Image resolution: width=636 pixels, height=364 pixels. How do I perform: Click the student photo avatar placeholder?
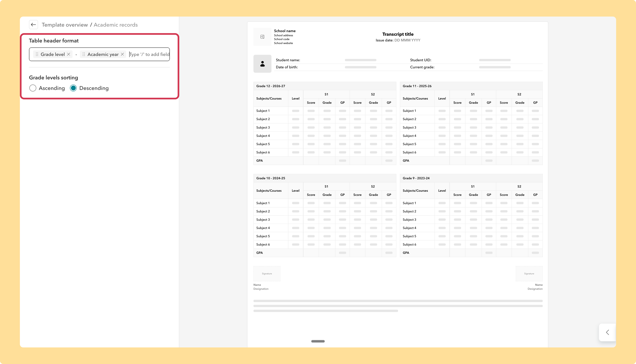coord(262,64)
